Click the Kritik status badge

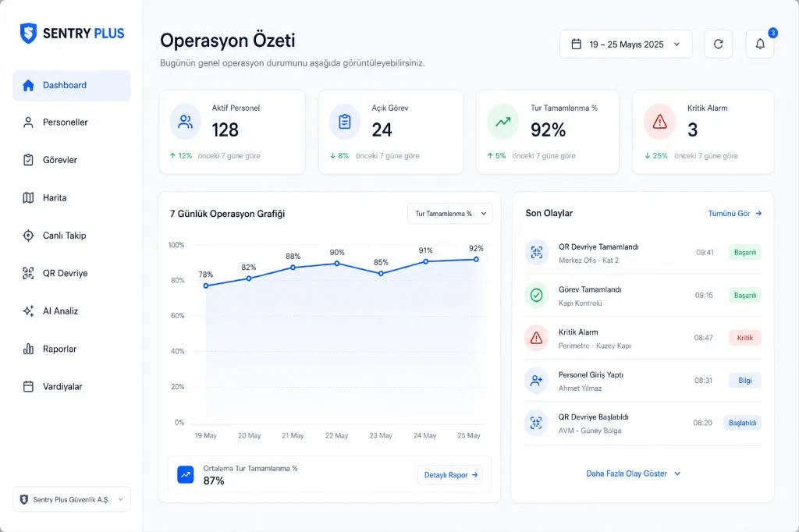[745, 338]
